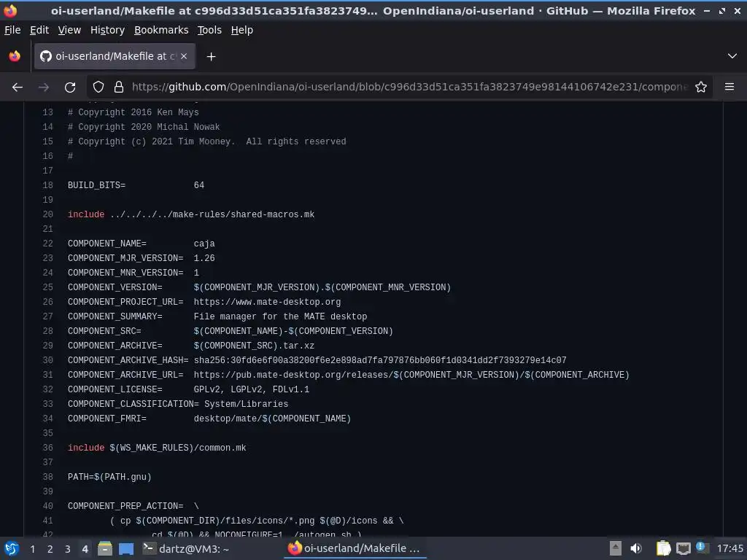Screen dimensions: 747x560
Task: Open the Edit menu
Action: coord(39,30)
